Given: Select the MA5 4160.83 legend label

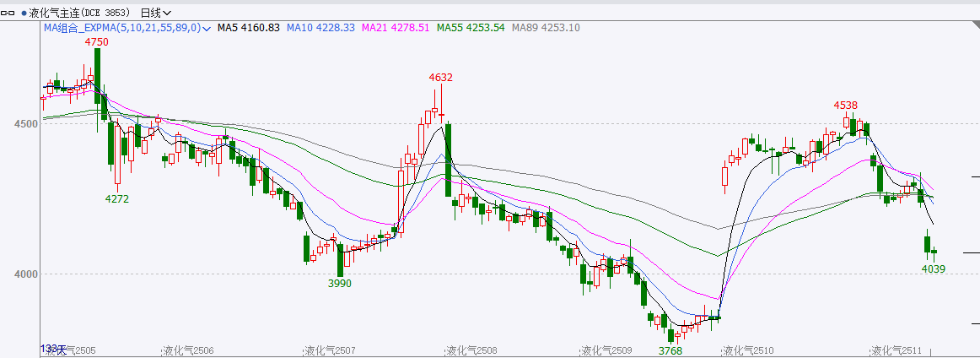Looking at the screenshot, I should (x=248, y=28).
